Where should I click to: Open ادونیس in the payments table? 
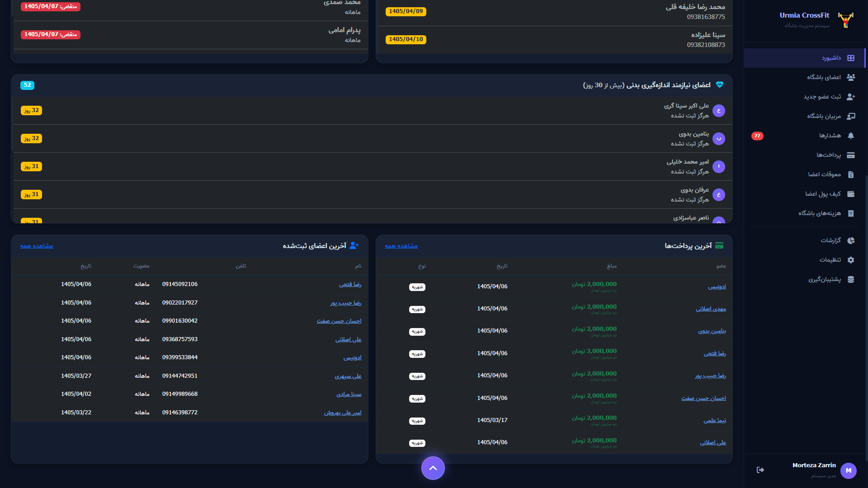pos(717,286)
